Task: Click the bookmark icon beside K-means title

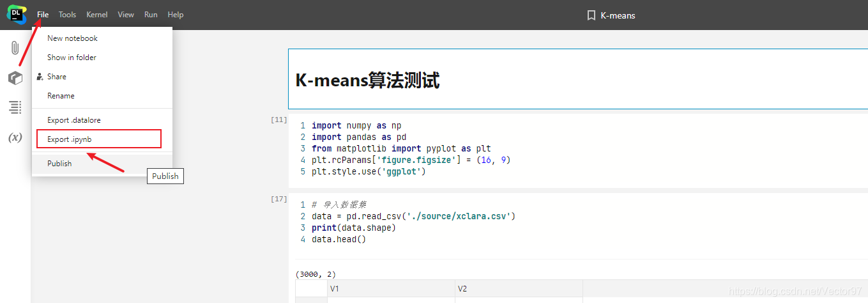Action: coord(591,15)
